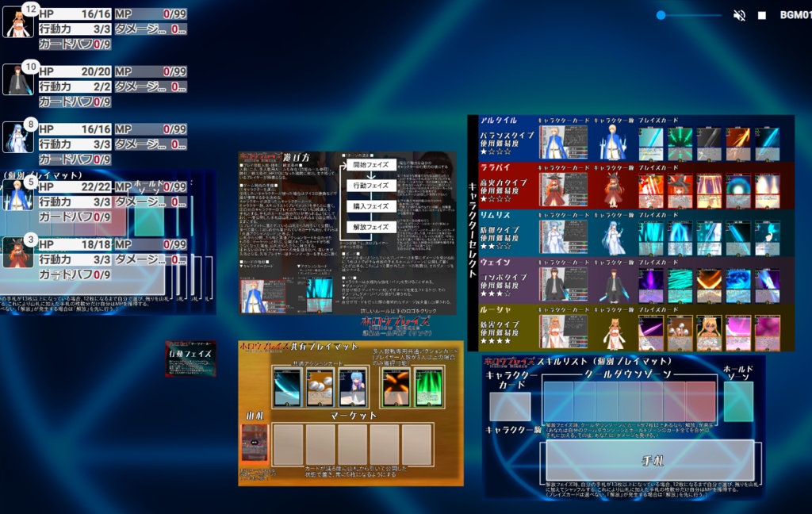Click the クールダウンゾーン area on the skill mat

[x=629, y=401]
